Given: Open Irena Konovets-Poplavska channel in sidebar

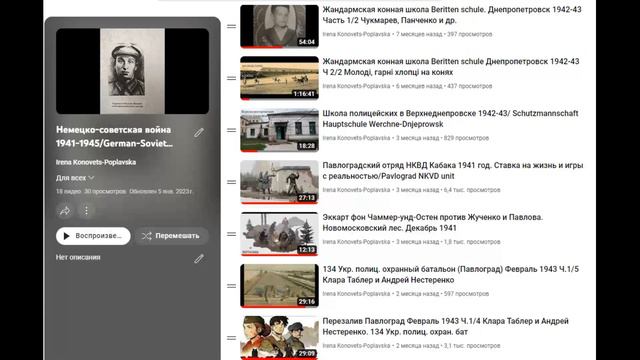Looking at the screenshot, I should pos(96,162).
